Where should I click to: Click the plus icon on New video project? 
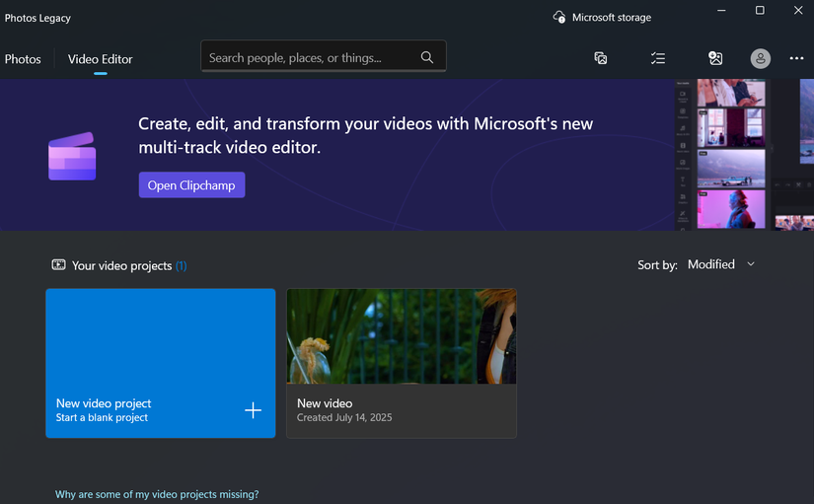click(x=253, y=410)
